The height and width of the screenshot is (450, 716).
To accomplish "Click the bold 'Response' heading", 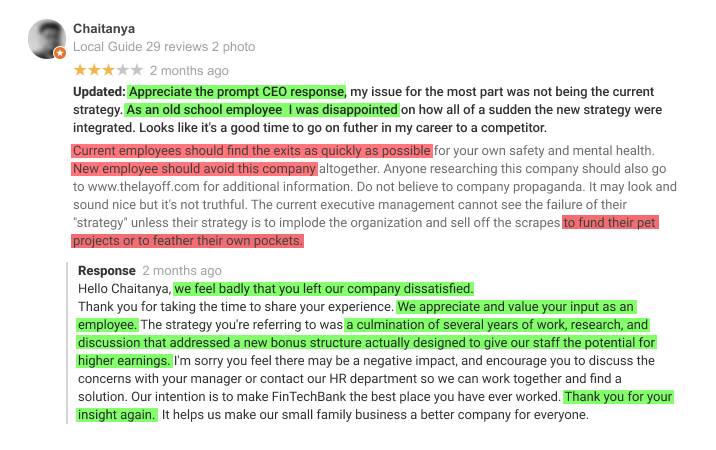I will [x=107, y=270].
